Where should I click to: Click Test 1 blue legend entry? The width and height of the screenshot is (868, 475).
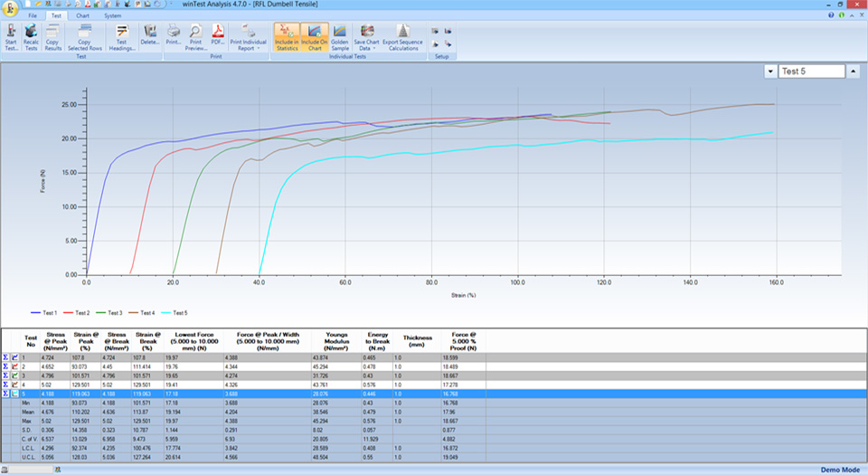pos(43,313)
